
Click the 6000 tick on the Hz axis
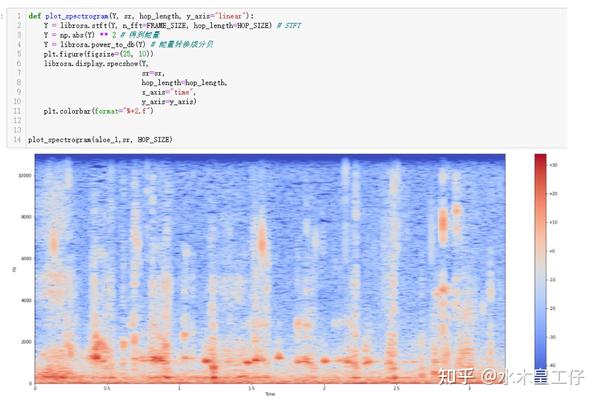point(26,259)
